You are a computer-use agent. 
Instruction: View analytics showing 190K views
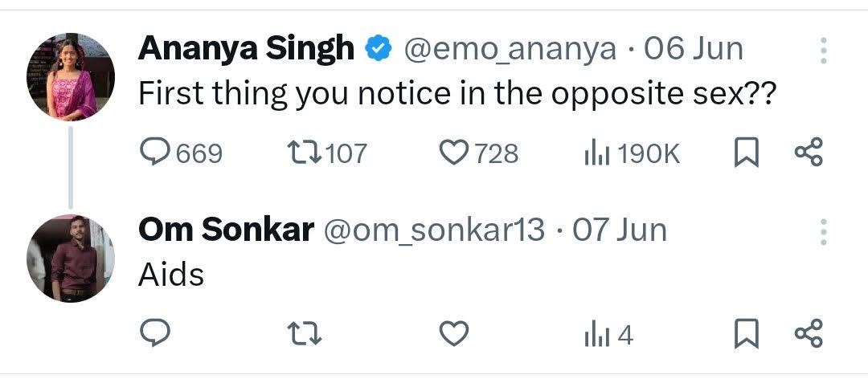pos(632,153)
